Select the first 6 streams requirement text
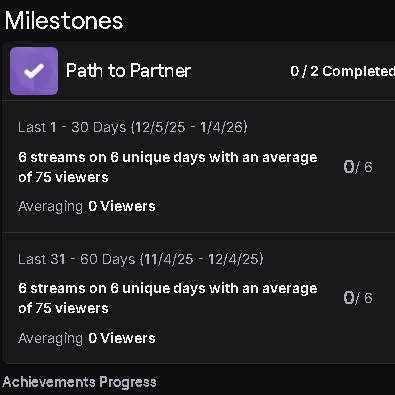 tap(168, 167)
